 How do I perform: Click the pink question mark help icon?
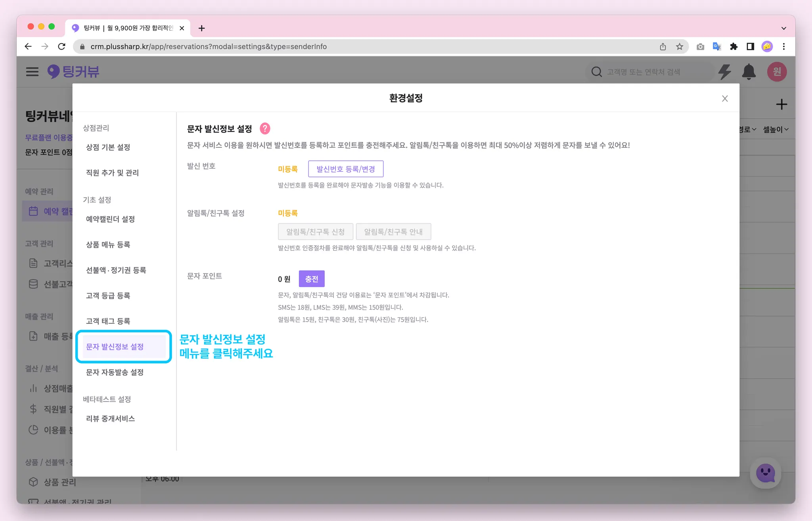(x=265, y=128)
